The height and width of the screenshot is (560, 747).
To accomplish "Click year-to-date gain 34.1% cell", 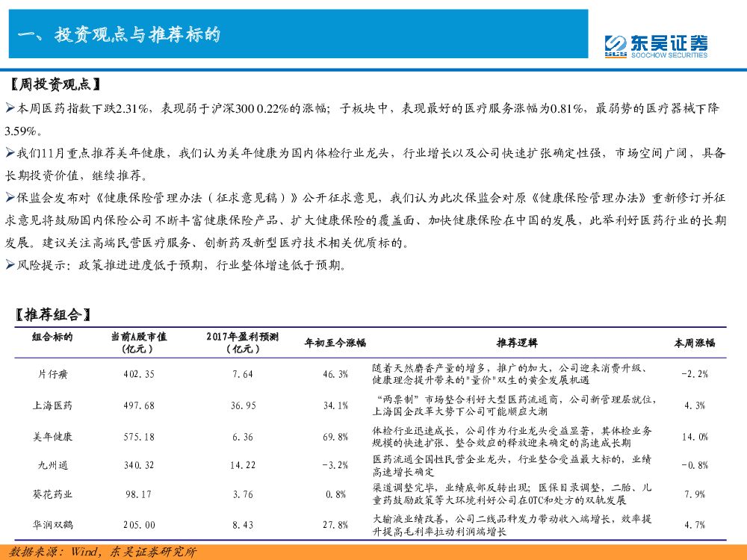I will pos(335,405).
